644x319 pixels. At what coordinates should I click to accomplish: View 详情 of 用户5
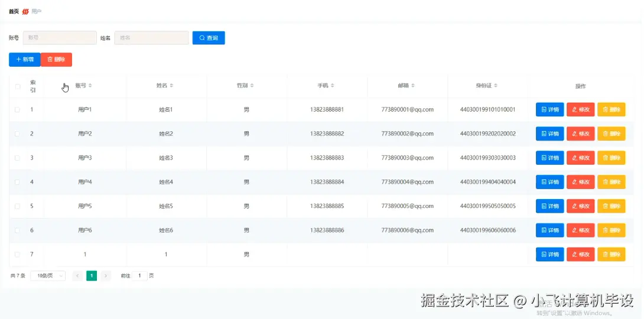point(549,206)
